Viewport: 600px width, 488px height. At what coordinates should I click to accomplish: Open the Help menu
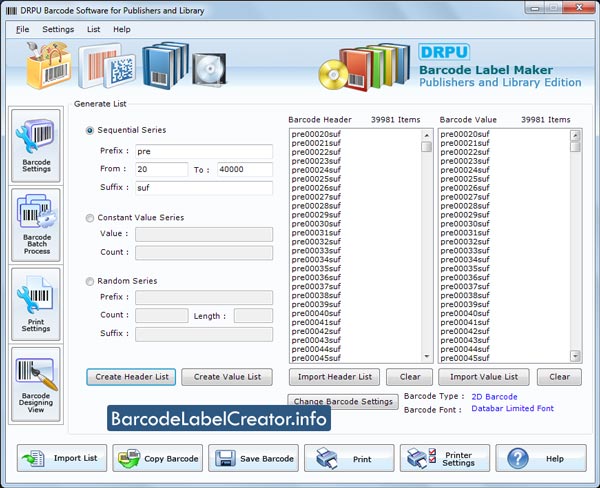(122, 29)
